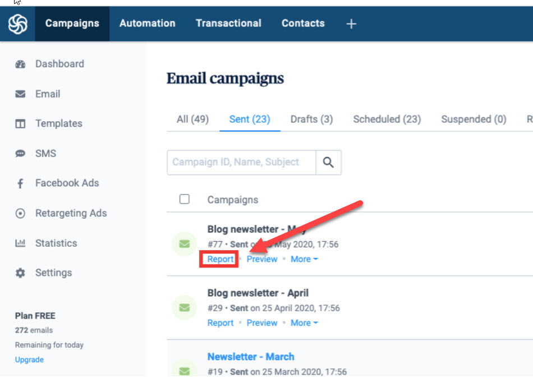This screenshot has width=533, height=392.
Task: Open Settings gear in sidebar
Action: 53,273
